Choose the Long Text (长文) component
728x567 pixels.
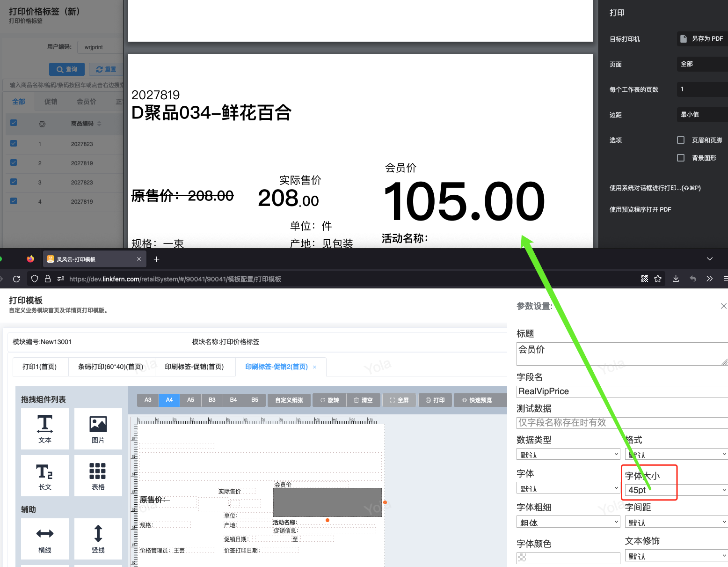click(x=45, y=475)
